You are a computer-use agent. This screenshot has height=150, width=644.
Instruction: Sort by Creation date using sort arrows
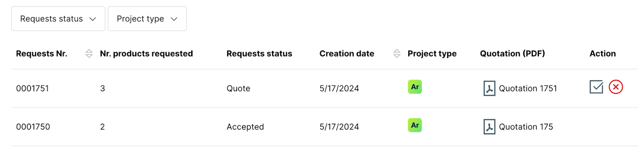397,53
